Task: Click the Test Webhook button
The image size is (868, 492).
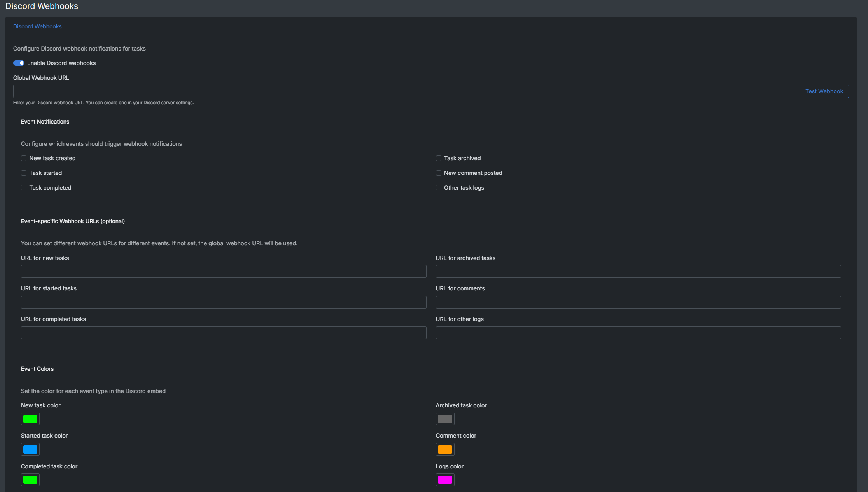Action: coord(824,91)
